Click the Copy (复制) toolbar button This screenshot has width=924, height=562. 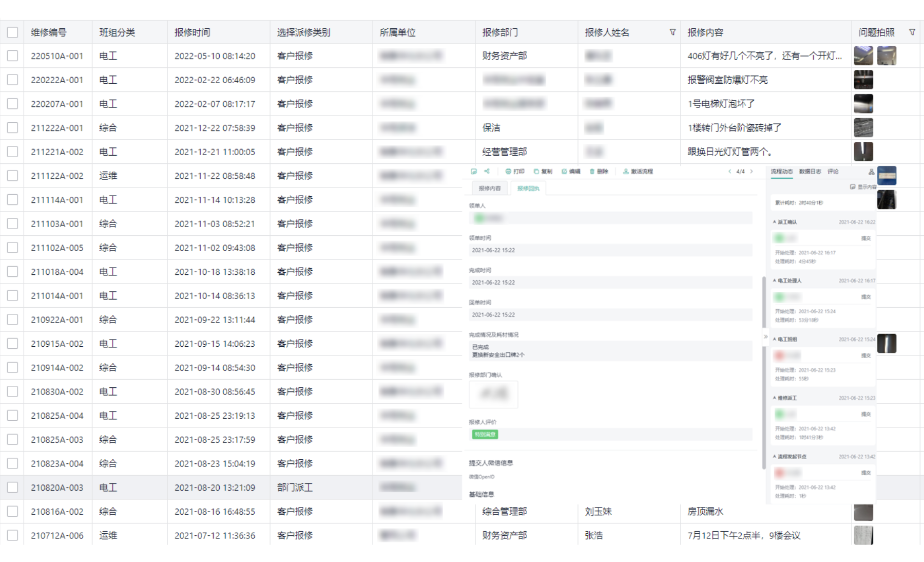543,172
